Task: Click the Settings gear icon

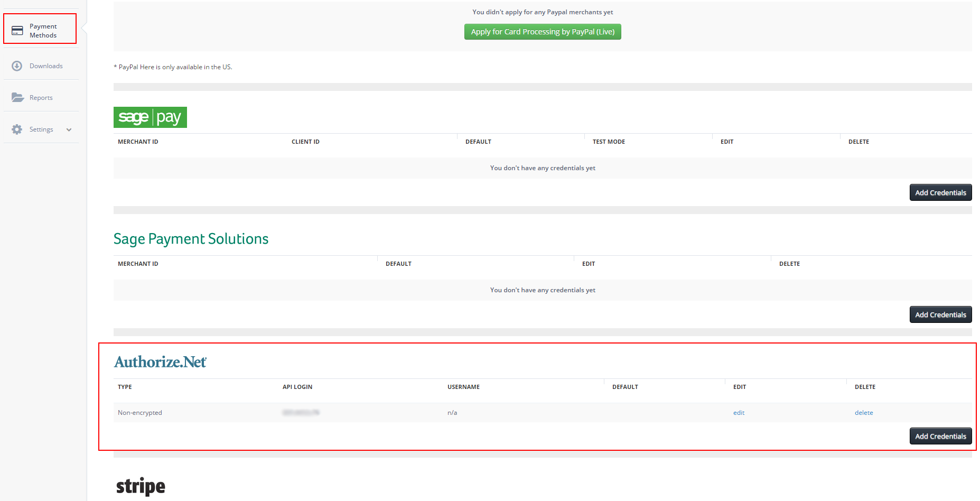Action: click(x=17, y=129)
